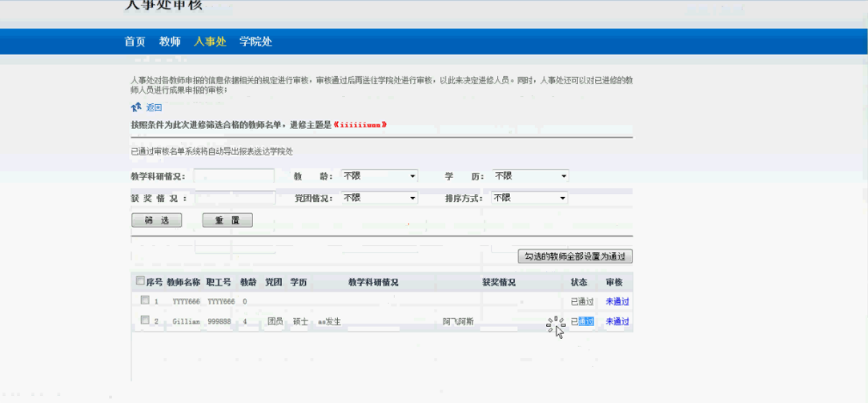Click the return arrows icon beside 返回
868x403 pixels.
[136, 107]
